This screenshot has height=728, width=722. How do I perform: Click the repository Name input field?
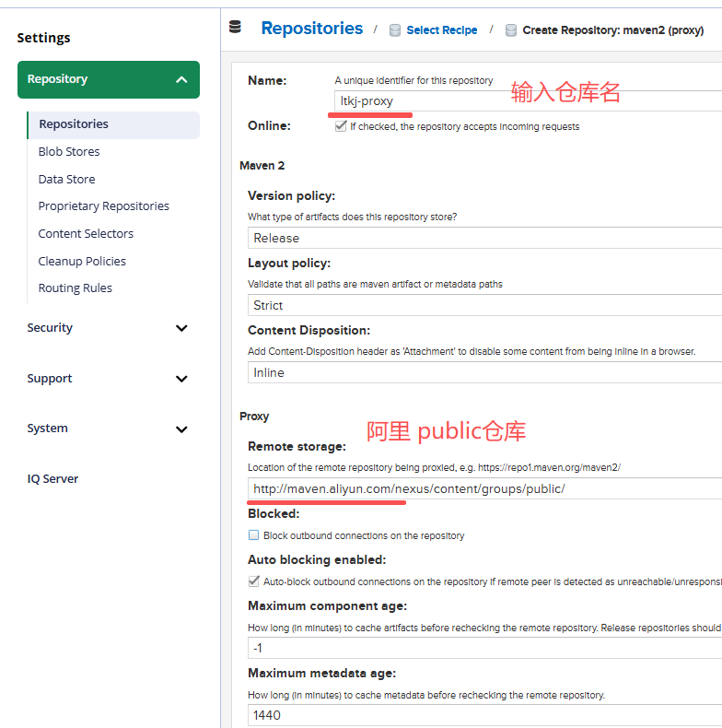(x=528, y=100)
